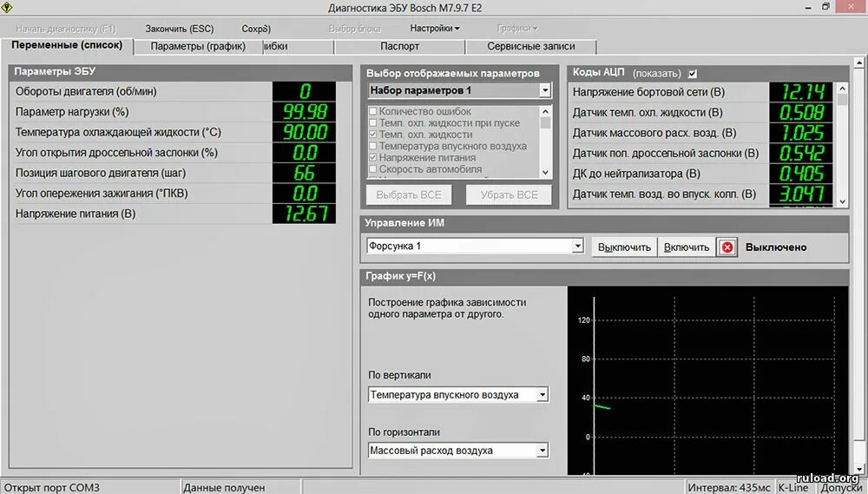
Task: Open the По горизонтали parameter dropdown
Action: pyautogui.click(x=542, y=451)
